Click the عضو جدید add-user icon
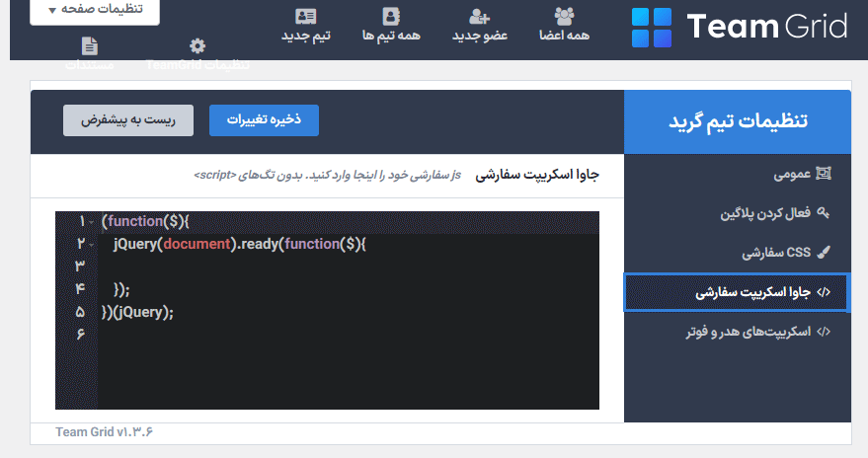The image size is (868, 458). [x=480, y=16]
